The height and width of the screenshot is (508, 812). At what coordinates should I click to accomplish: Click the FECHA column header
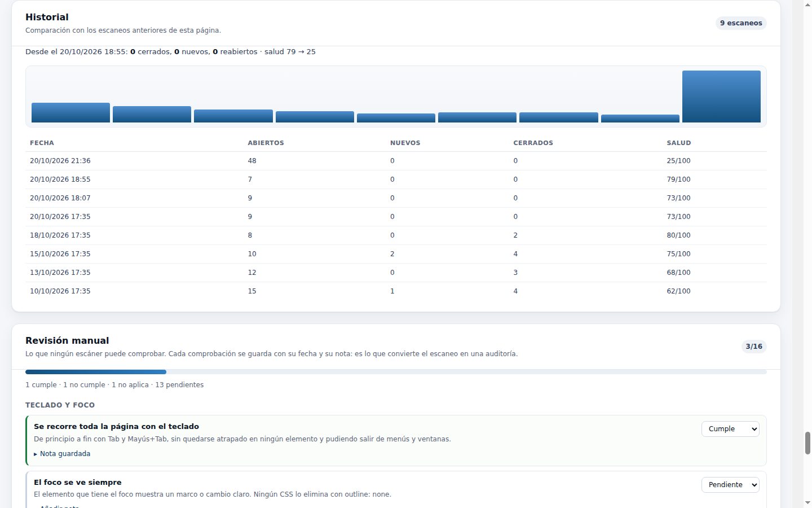(x=42, y=143)
